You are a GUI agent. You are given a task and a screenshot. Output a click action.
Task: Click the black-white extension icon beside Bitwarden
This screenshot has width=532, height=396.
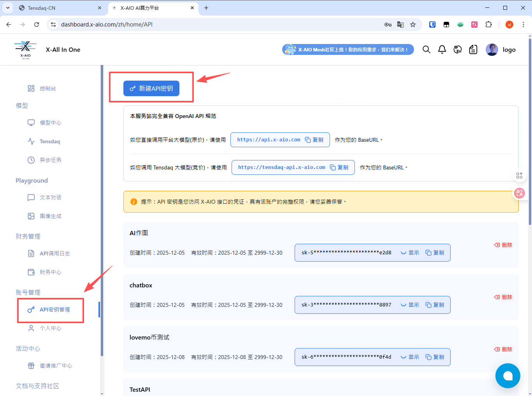coord(446,25)
